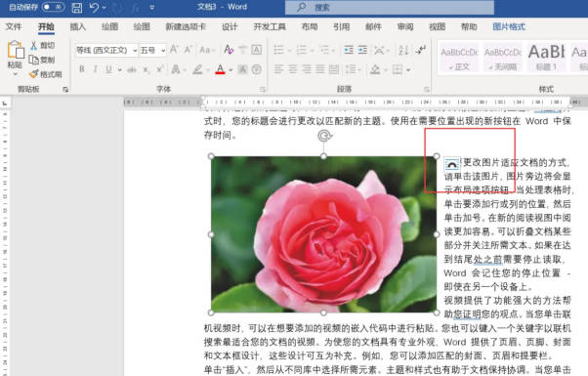Viewport: 588px width, 376px height.
Task: Apply the 标题 1 style
Action: (546, 57)
